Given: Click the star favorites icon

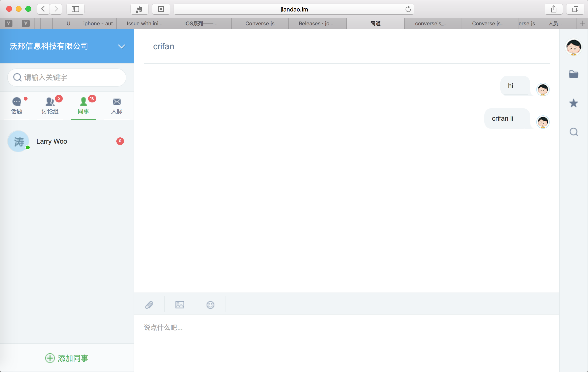Looking at the screenshot, I should click(x=573, y=103).
